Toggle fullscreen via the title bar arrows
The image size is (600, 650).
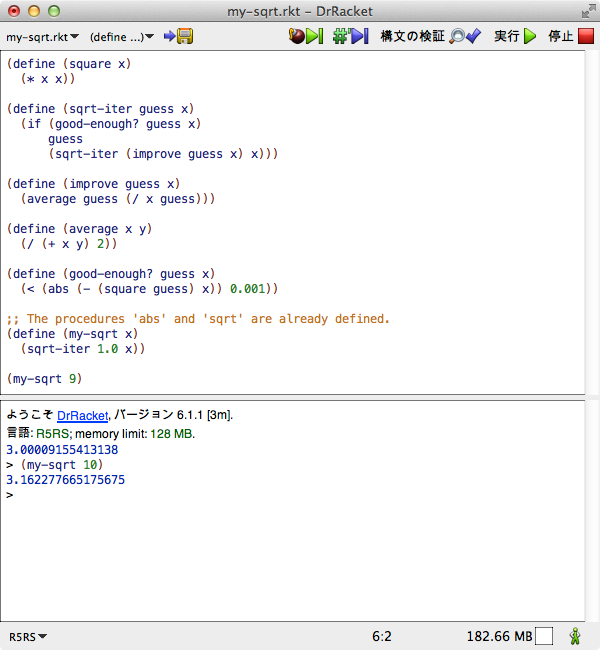pos(588,11)
